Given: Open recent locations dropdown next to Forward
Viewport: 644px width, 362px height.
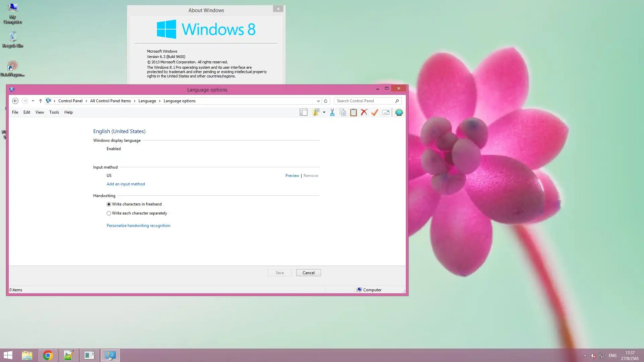Looking at the screenshot, I should (33, 101).
